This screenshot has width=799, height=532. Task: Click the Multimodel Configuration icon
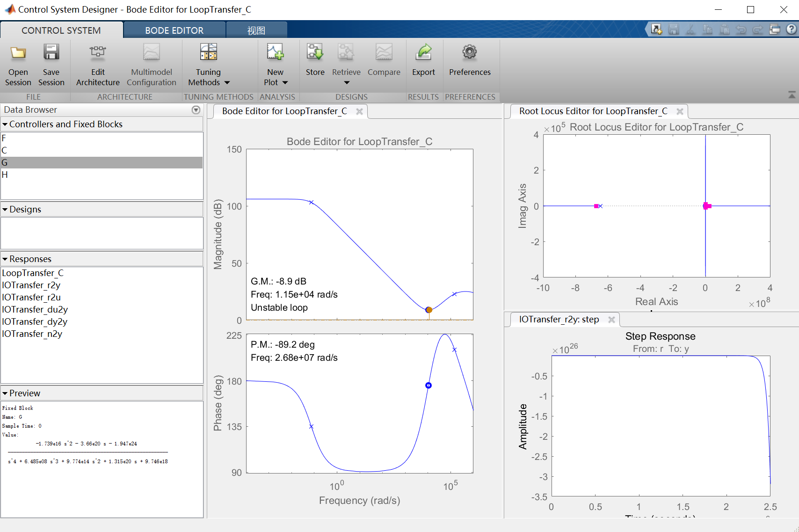click(x=151, y=52)
